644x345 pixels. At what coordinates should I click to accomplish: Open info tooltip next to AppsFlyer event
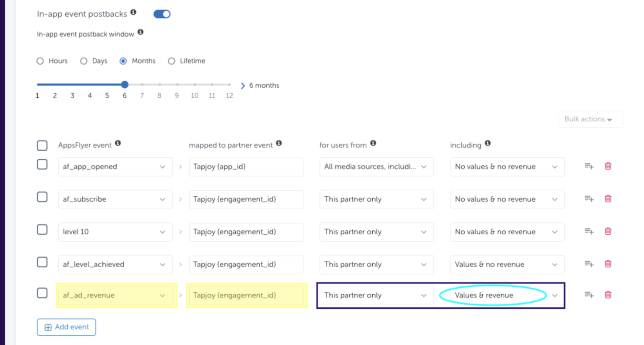118,143
